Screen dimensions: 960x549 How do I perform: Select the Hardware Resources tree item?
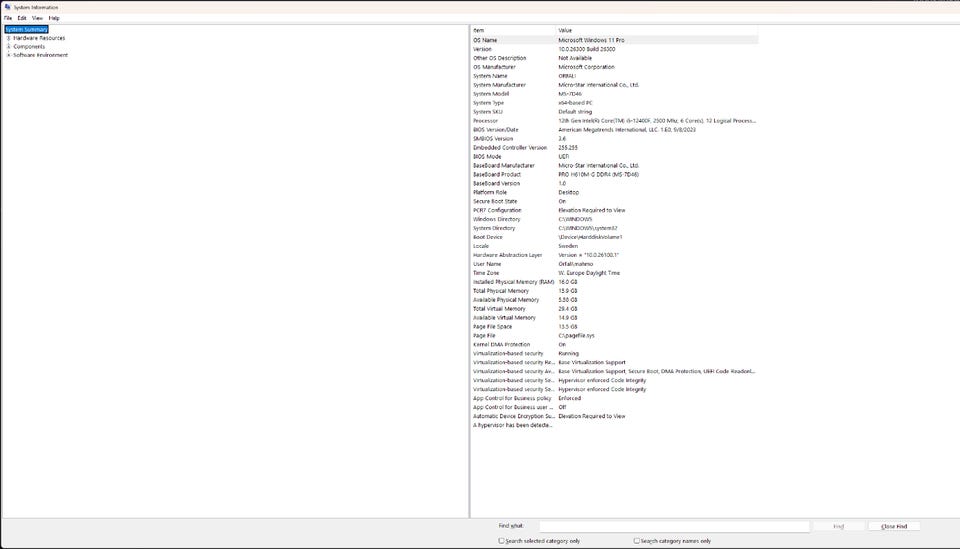click(x=39, y=38)
